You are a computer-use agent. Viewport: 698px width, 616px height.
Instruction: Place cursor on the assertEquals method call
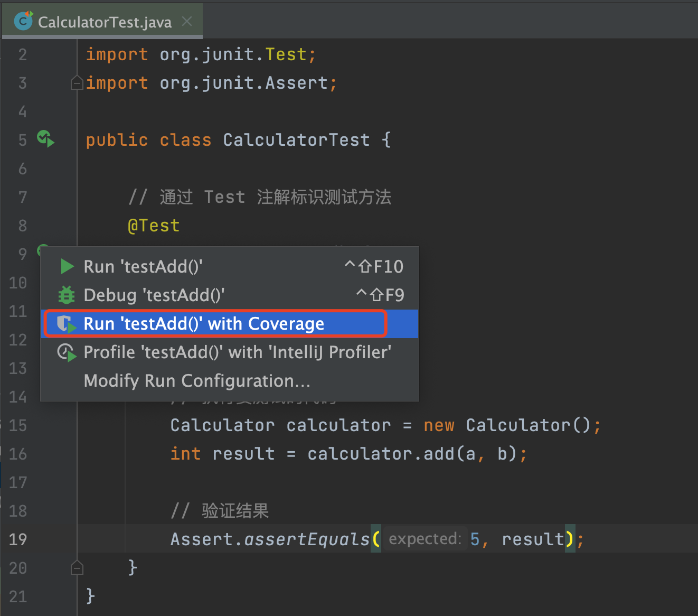307,539
